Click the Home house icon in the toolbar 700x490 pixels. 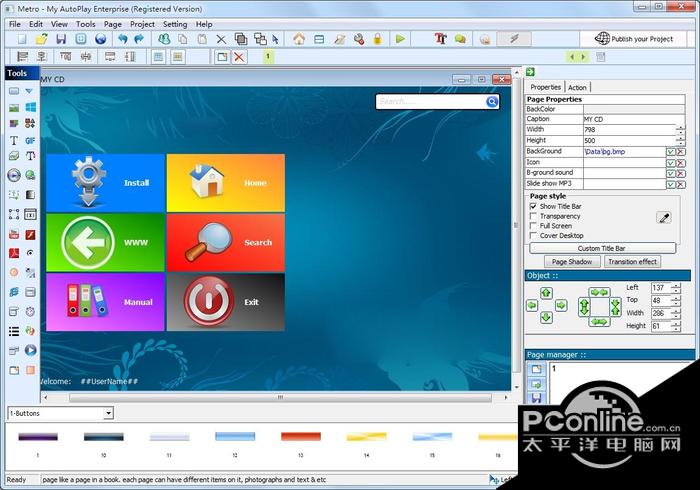pyautogui.click(x=299, y=39)
